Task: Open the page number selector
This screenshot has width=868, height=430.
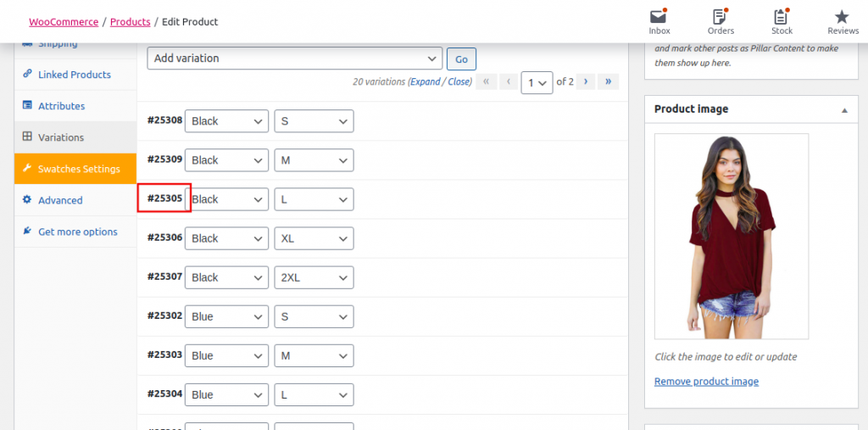Action: pyautogui.click(x=537, y=82)
